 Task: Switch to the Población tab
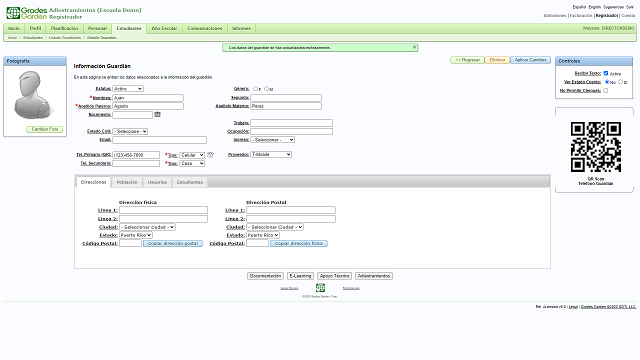127,182
